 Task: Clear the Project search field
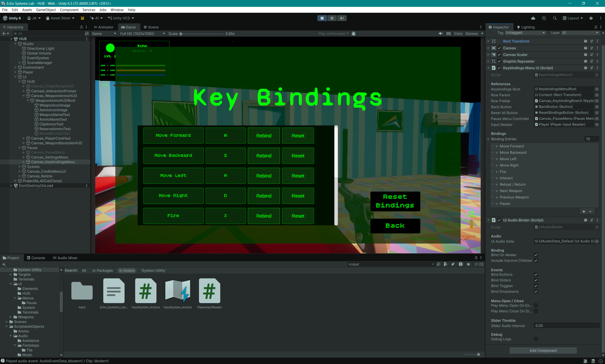tap(433, 264)
